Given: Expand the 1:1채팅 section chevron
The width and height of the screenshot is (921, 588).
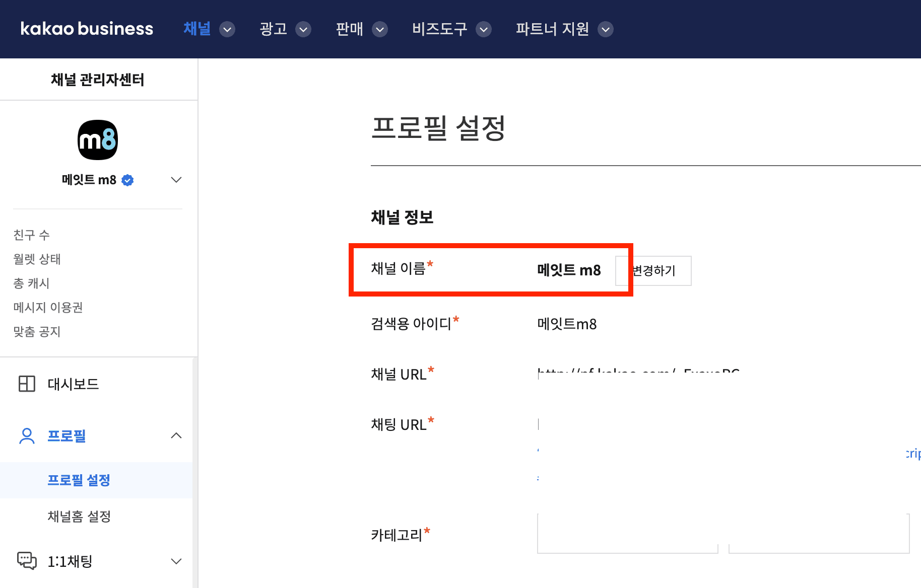Looking at the screenshot, I should tap(176, 561).
